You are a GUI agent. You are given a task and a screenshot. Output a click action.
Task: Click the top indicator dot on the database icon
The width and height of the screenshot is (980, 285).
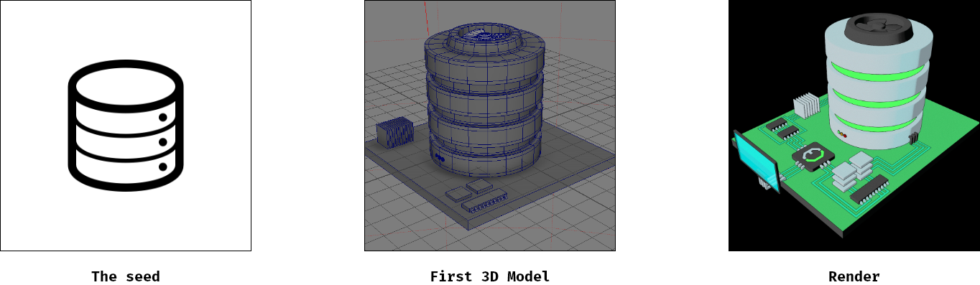click(163, 117)
